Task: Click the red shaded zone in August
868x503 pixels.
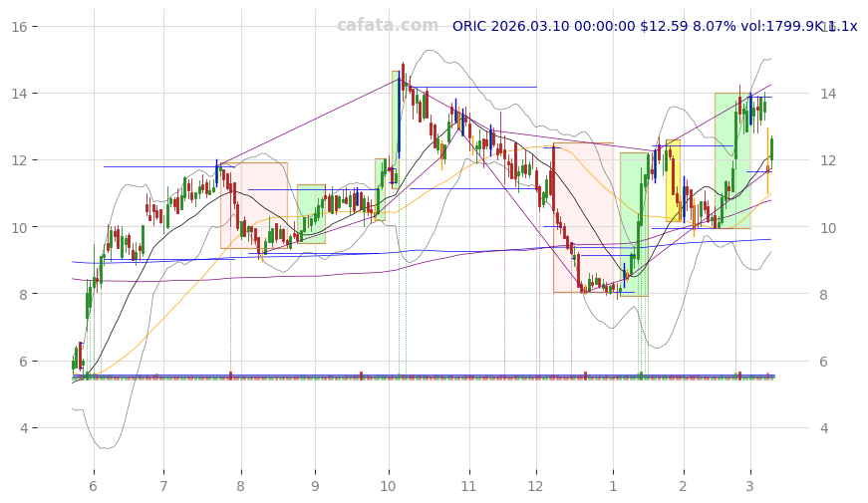Action: pyautogui.click(x=253, y=205)
